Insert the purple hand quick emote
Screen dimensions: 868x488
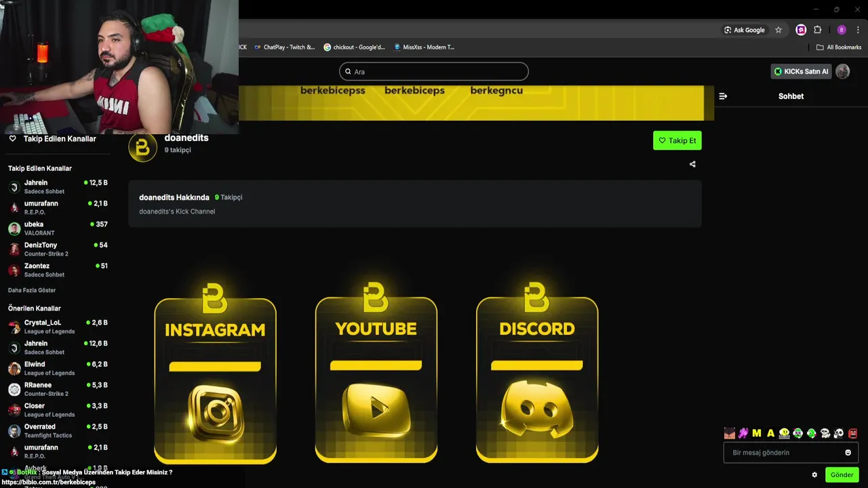coord(743,433)
